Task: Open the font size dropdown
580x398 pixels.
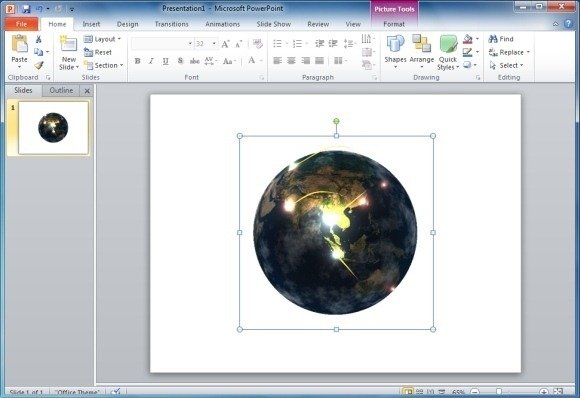Action: [x=214, y=44]
